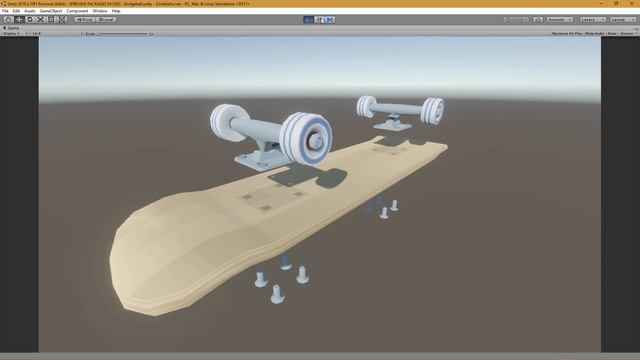Minimize the Unity window
The image size is (640, 360).
[601, 3]
